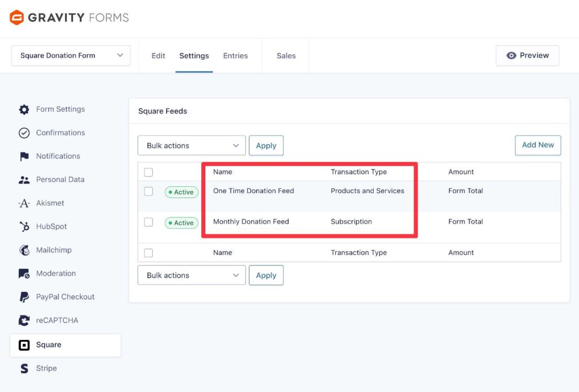Click the Confirmations checkmark icon
579x392 pixels.
24,133
